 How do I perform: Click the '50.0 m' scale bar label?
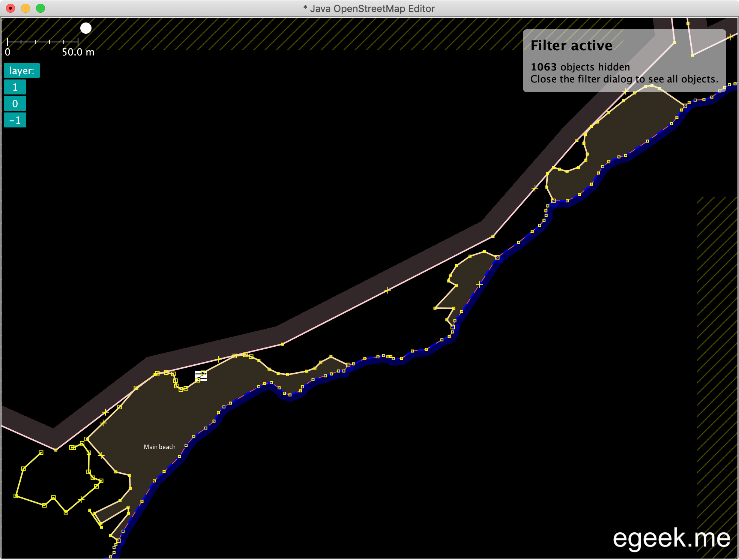pyautogui.click(x=78, y=52)
